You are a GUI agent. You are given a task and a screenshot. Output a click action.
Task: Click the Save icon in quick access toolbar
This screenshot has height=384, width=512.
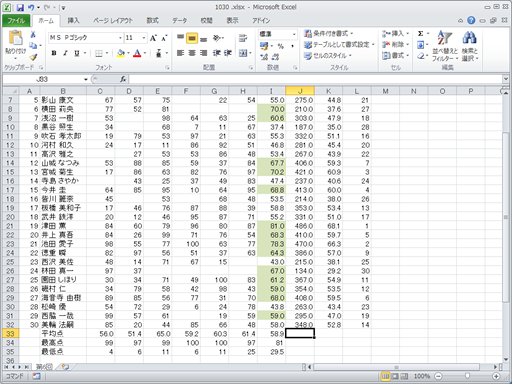20,7
